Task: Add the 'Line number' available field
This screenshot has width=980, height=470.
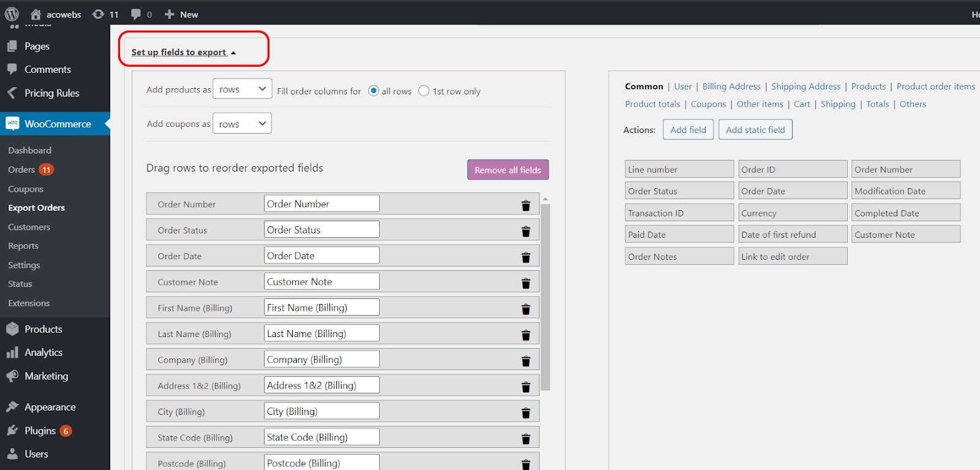Action: pos(679,169)
